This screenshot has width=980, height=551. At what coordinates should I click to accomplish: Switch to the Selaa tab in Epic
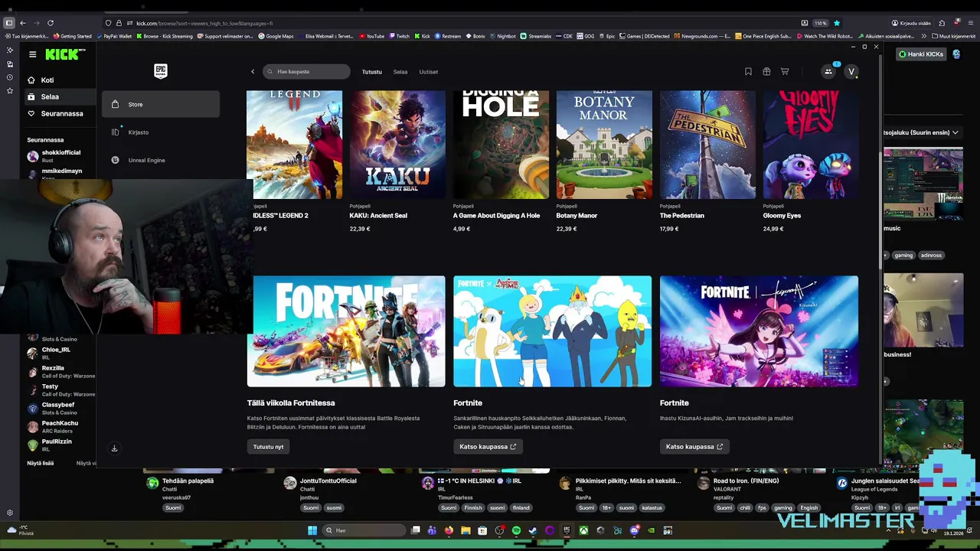(x=400, y=72)
